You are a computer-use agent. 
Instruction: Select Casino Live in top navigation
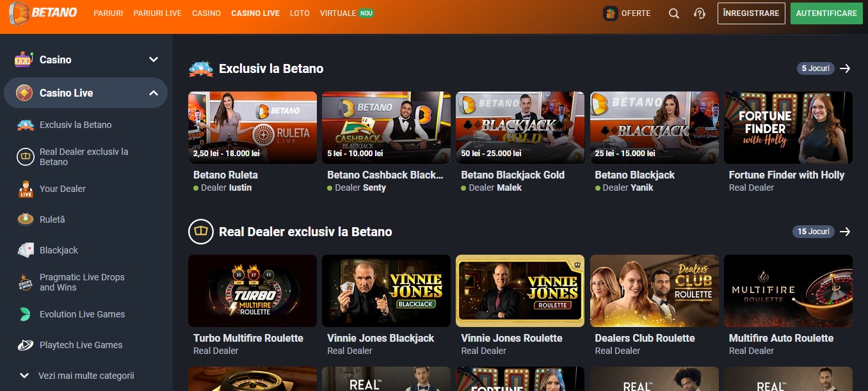coord(255,13)
